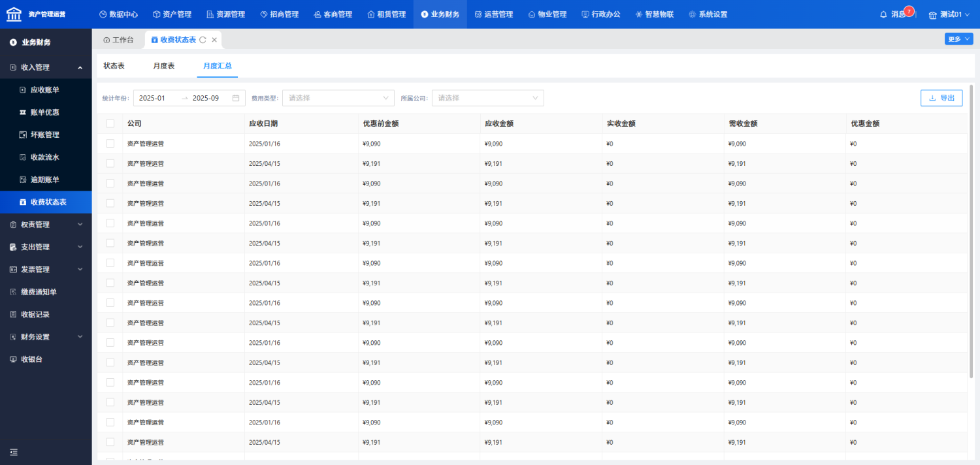This screenshot has width=980, height=465.
Task: Expand the 财务设置 sidebar group
Action: coord(46,337)
